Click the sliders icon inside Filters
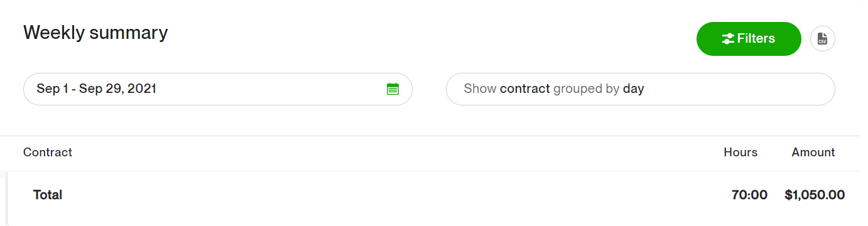 pyautogui.click(x=728, y=39)
